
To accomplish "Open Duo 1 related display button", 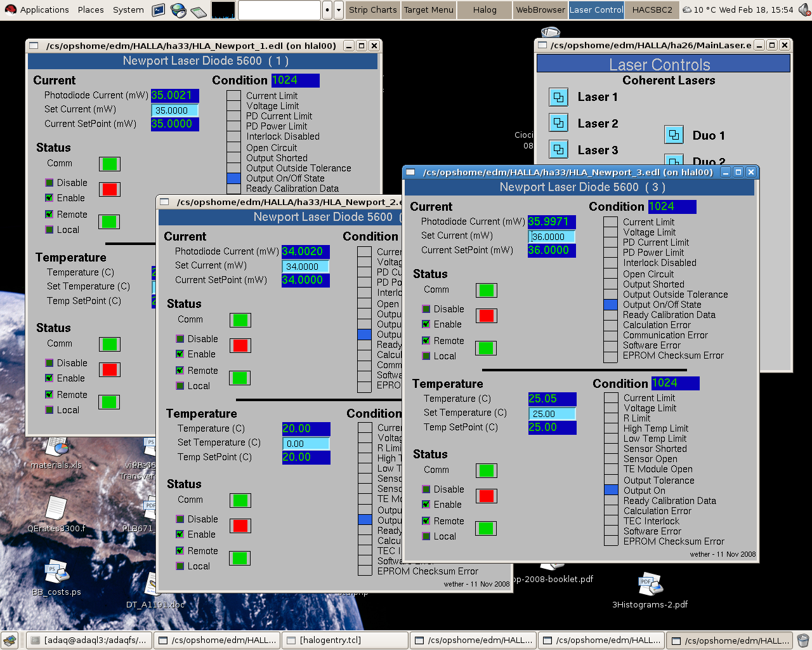I will pyautogui.click(x=674, y=135).
